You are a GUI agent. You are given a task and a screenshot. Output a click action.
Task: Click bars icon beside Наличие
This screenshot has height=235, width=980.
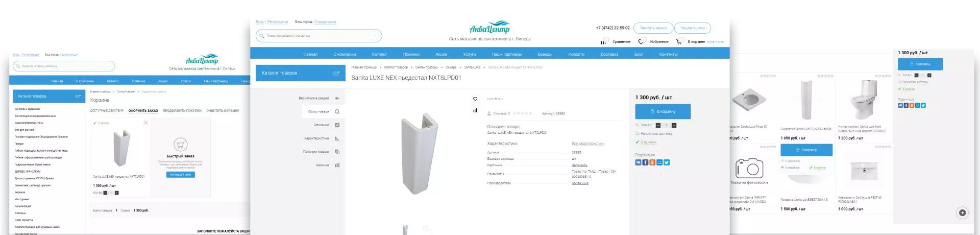pos(337,165)
